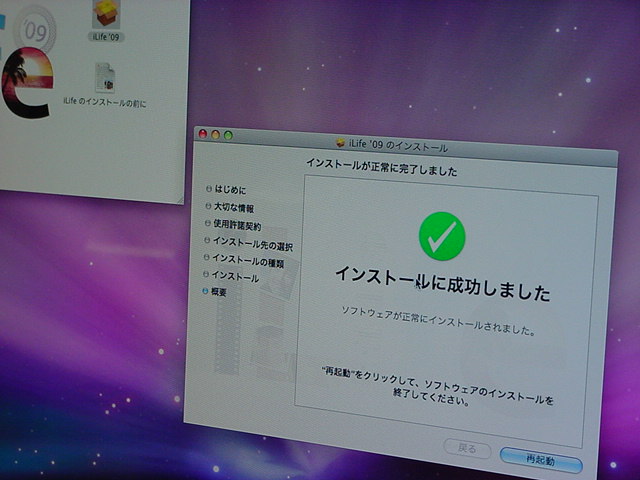640x480 pixels.
Task: Click the インストールが正常に完了しました title text
Action: (382, 167)
